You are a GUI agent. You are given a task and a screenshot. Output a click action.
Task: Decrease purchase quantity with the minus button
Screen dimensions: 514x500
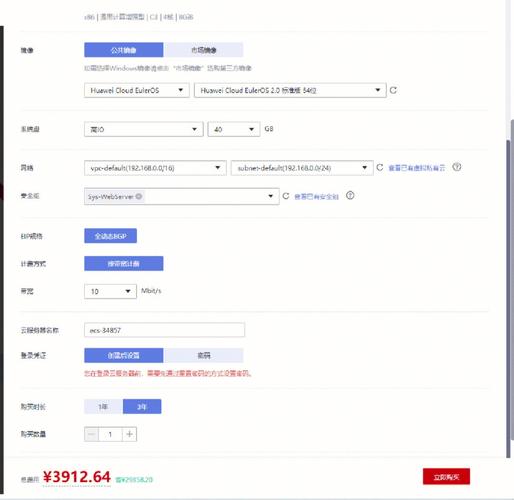[x=91, y=434]
